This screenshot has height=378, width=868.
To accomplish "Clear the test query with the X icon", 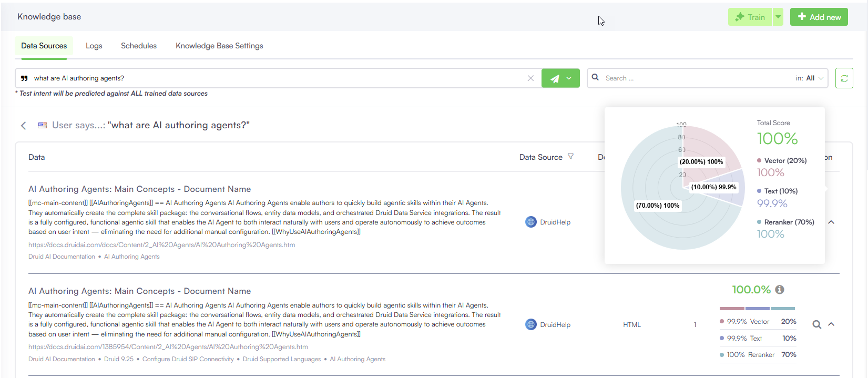I will [x=530, y=78].
